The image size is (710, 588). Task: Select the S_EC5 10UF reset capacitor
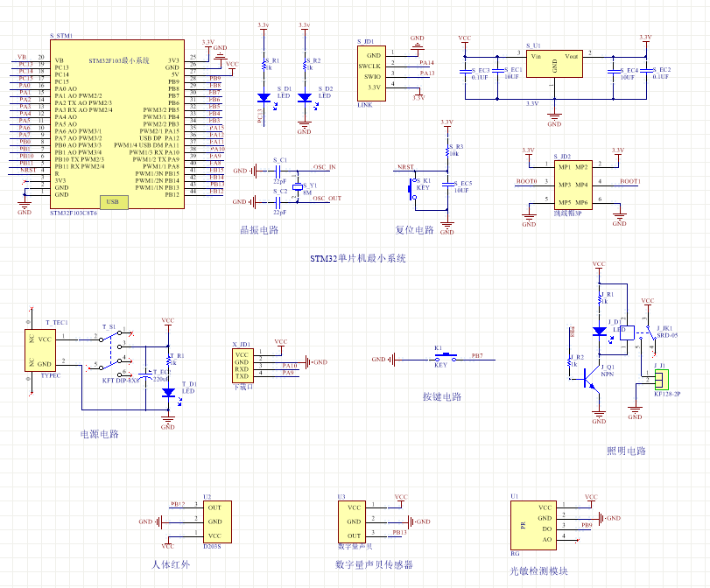tap(447, 185)
